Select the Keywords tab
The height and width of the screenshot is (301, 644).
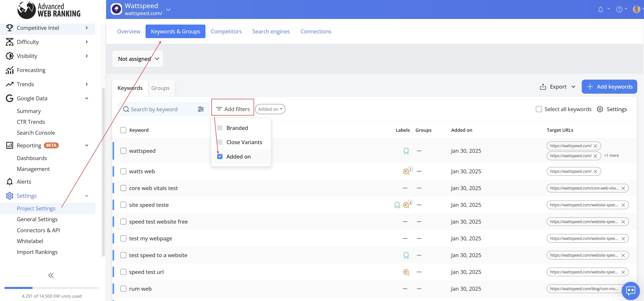pos(130,88)
